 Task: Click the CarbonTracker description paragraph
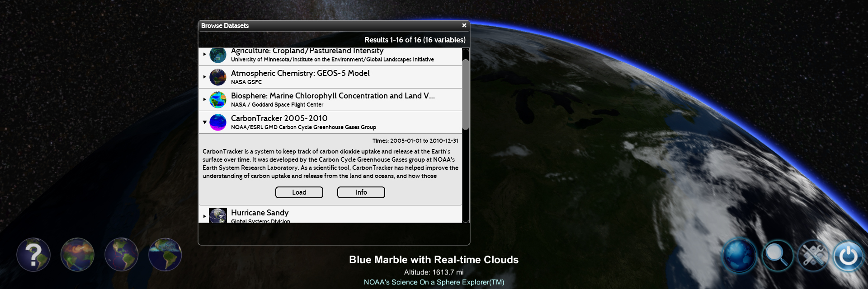click(x=330, y=163)
